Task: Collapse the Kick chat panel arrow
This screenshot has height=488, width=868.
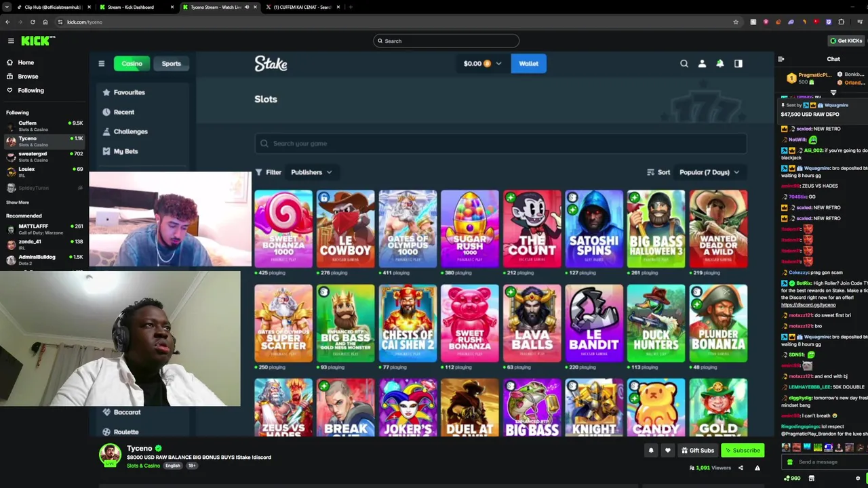Action: [781, 59]
